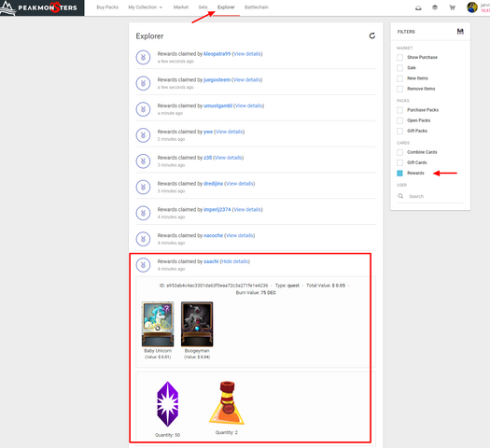Image resolution: width=490 pixels, height=448 pixels.
Task: Go to the Sets page
Action: (x=203, y=7)
